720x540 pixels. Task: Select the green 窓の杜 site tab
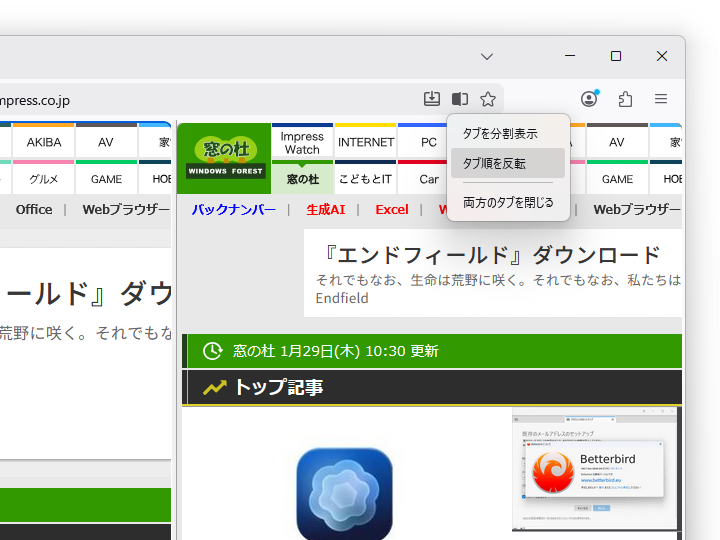pos(302,179)
